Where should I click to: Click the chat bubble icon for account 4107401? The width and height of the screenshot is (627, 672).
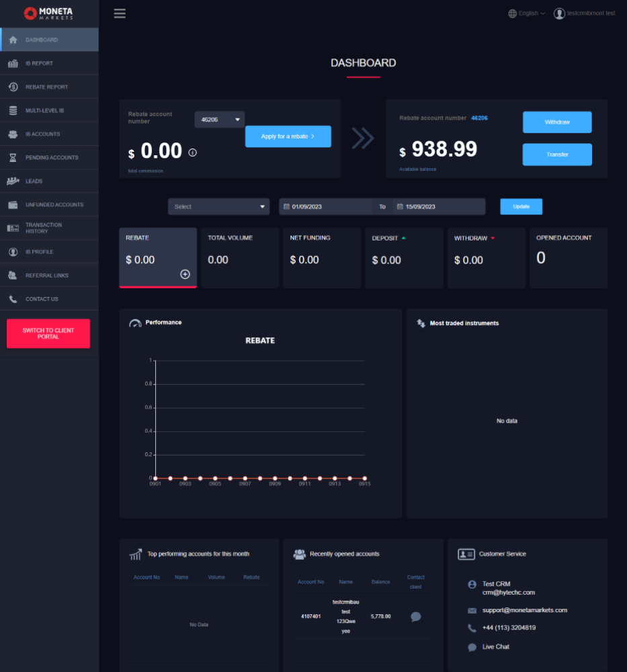[x=415, y=616]
